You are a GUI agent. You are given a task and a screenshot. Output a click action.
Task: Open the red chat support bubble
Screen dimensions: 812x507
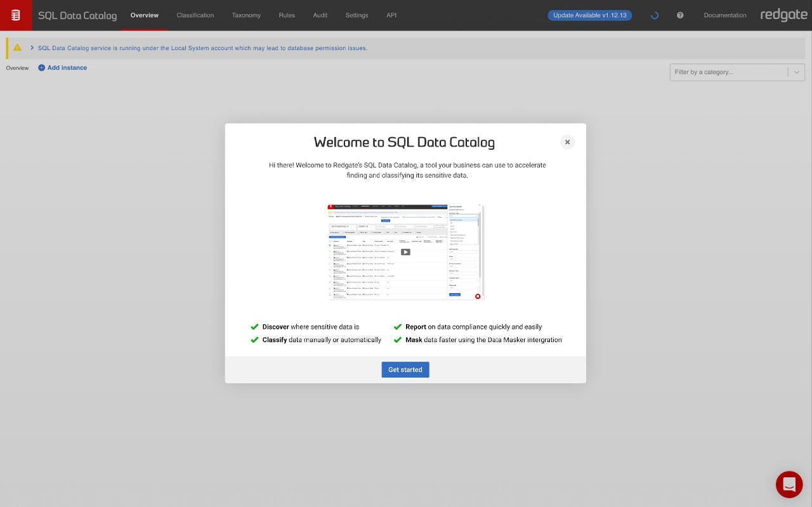(789, 484)
